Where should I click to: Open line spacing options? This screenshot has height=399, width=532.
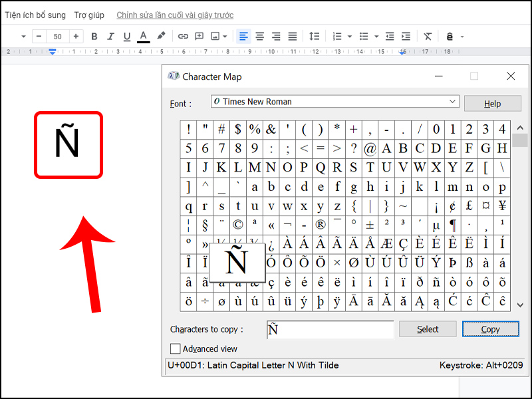point(315,37)
